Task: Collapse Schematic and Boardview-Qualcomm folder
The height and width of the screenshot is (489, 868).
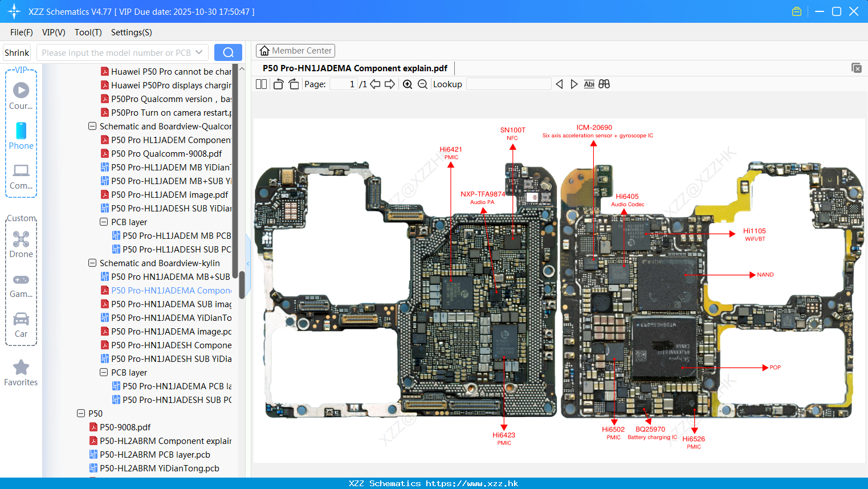Action: (x=92, y=126)
